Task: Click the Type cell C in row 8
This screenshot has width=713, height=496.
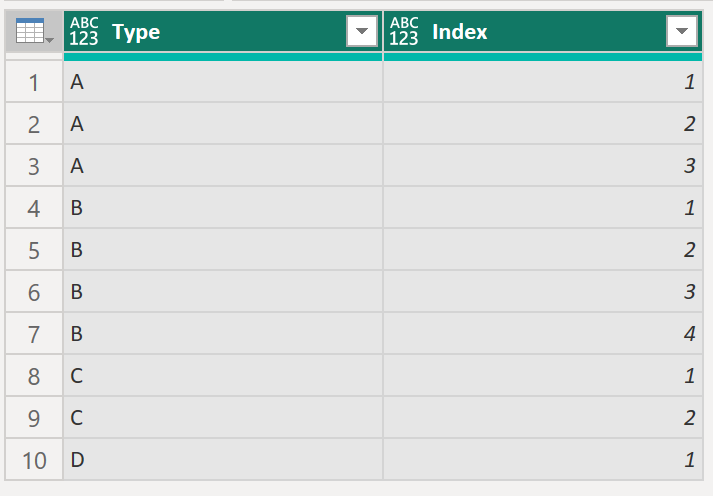Action: [223, 376]
